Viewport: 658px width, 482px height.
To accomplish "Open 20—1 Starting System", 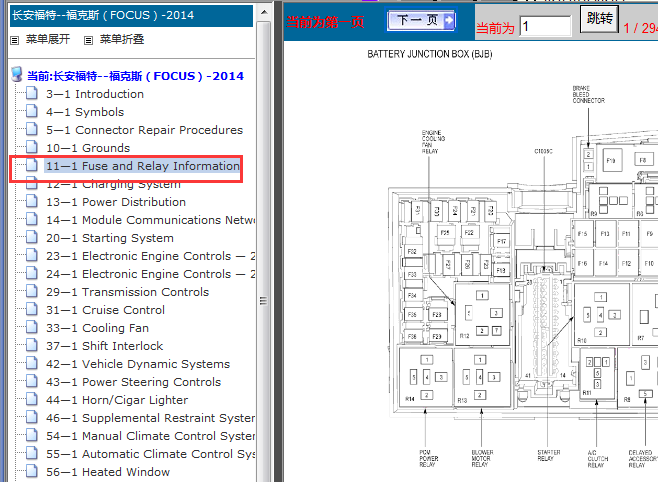I will pos(110,238).
